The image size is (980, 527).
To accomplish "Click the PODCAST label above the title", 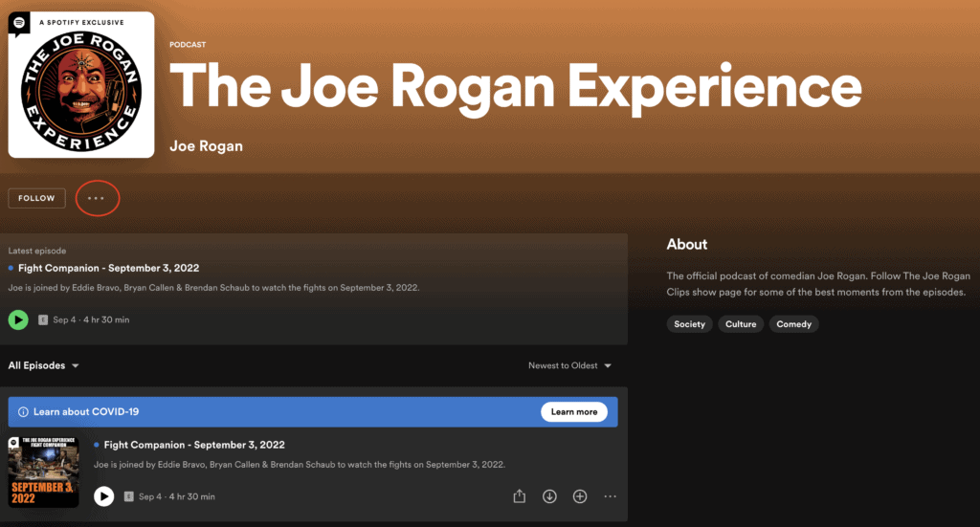I will [x=188, y=45].
